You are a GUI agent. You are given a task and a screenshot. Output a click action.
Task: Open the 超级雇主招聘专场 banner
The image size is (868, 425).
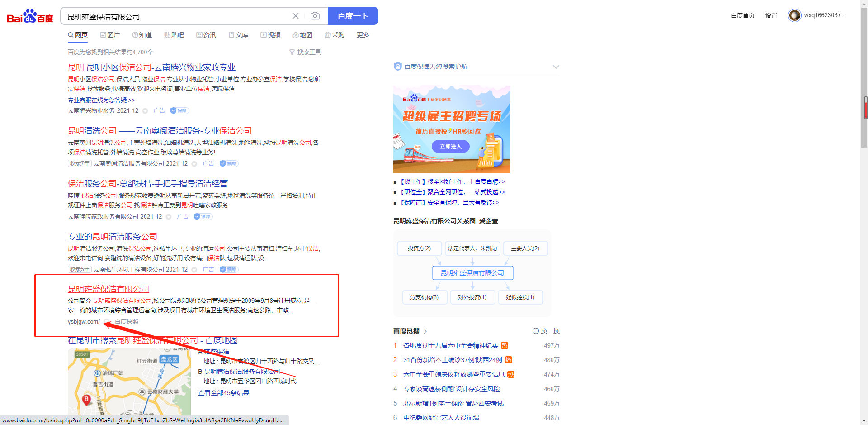coord(452,129)
